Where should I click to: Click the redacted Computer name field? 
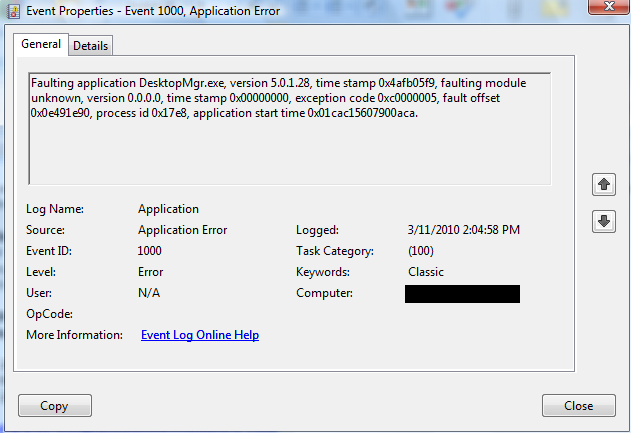(x=462, y=294)
